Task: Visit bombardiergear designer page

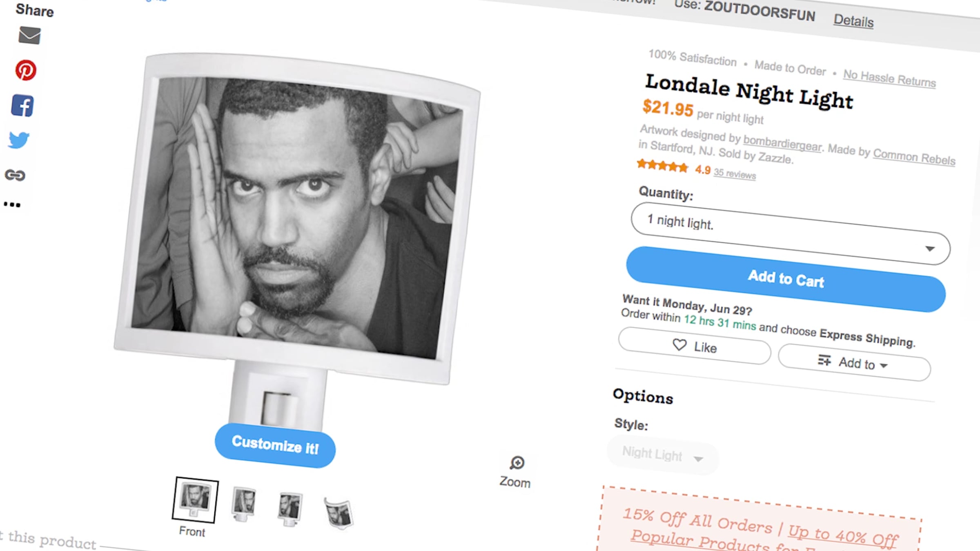Action: [782, 143]
